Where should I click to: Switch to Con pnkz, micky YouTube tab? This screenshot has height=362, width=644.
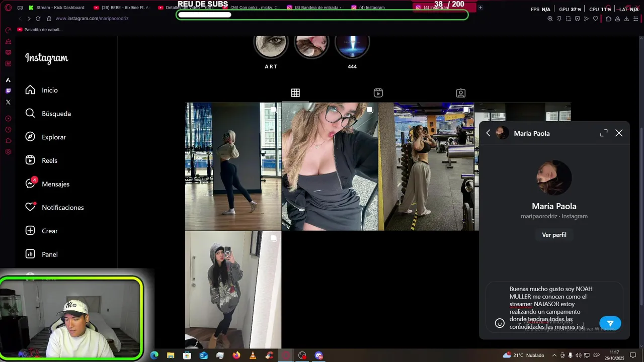pyautogui.click(x=250, y=8)
